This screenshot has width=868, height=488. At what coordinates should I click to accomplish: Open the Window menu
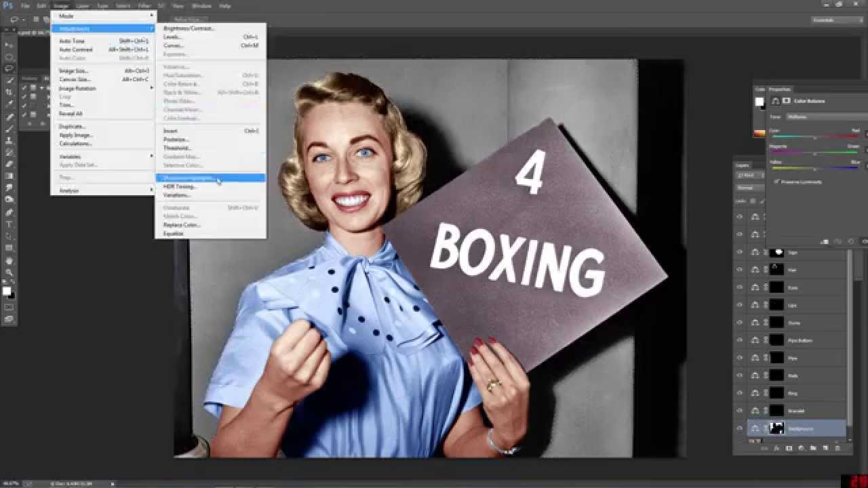click(201, 5)
